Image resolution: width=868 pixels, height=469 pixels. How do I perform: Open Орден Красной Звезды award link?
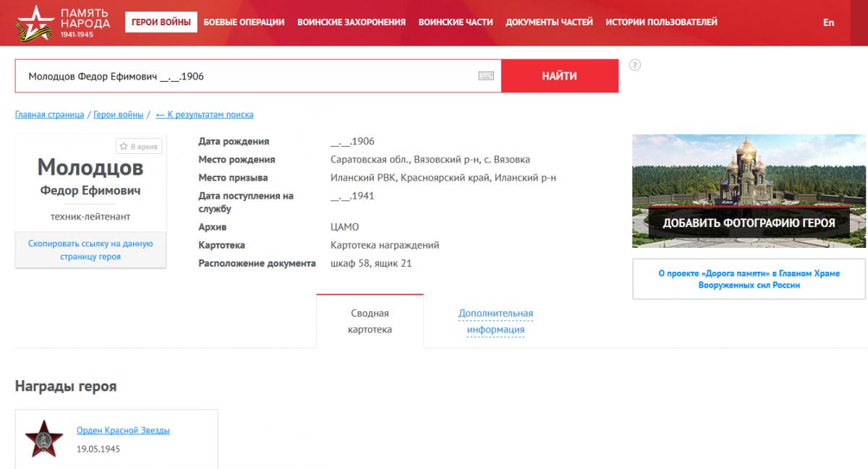124,431
